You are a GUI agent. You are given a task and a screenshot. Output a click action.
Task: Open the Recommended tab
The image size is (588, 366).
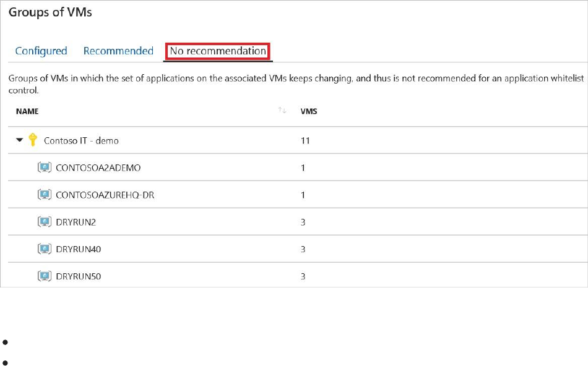click(x=118, y=51)
